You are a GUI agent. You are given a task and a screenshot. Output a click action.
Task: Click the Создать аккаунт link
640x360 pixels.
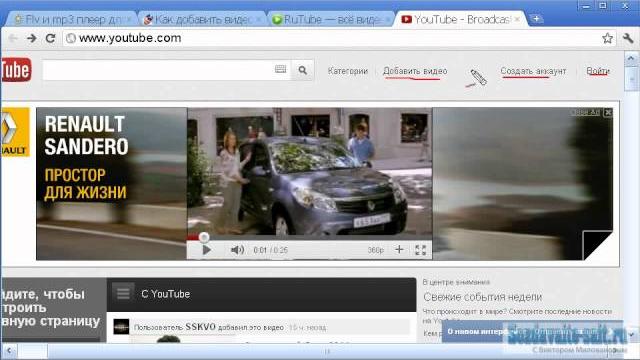click(533, 71)
